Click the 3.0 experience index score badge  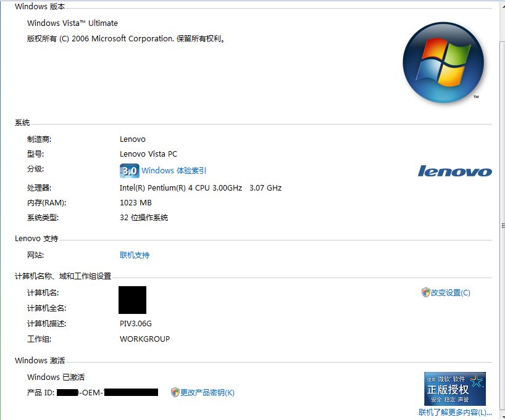click(x=130, y=171)
